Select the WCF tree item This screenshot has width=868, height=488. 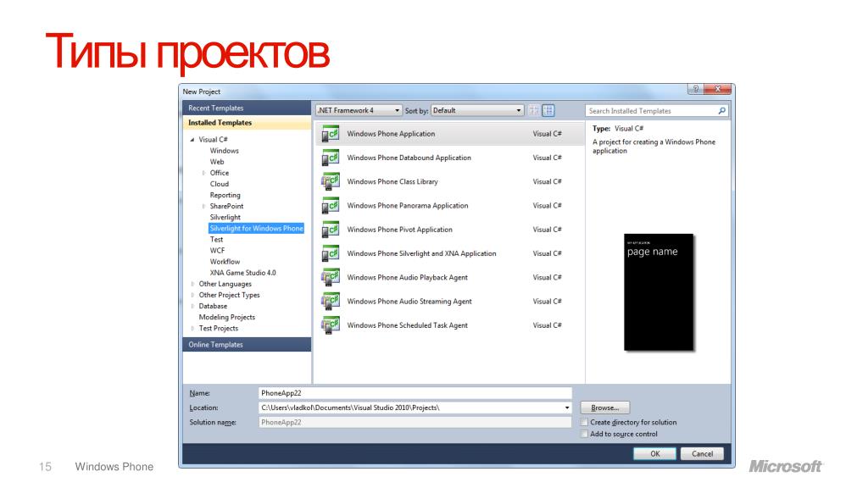218,250
